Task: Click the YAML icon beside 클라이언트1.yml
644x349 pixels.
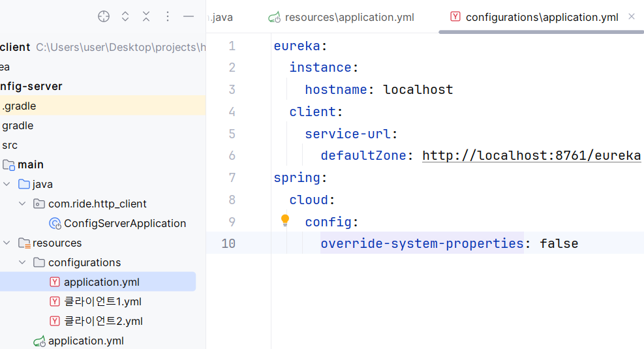Action: tap(55, 301)
